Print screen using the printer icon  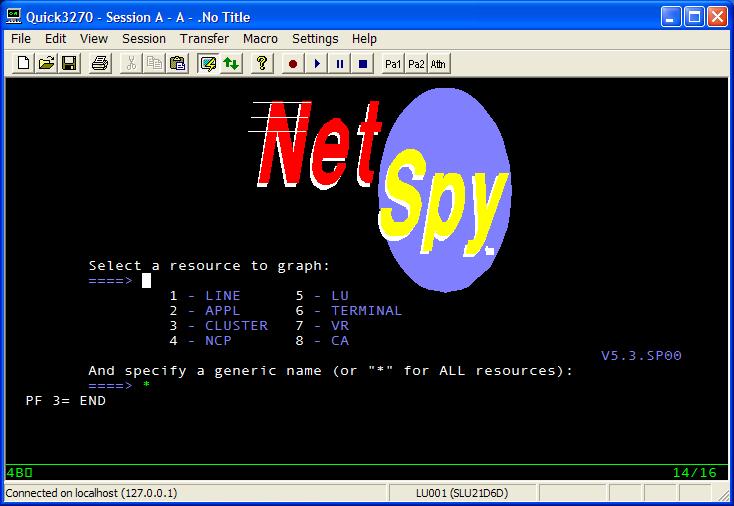click(100, 63)
